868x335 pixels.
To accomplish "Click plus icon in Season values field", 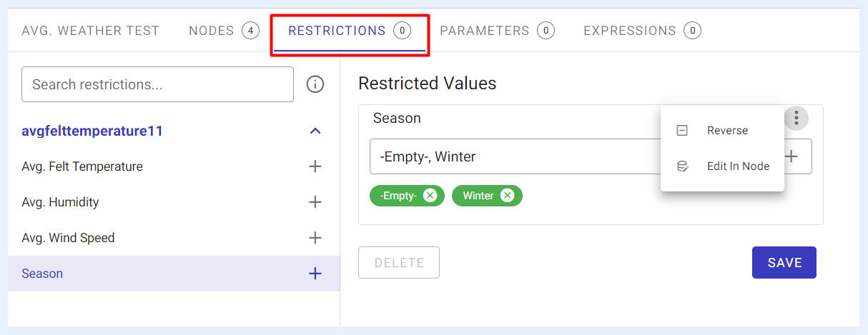I will [x=791, y=156].
